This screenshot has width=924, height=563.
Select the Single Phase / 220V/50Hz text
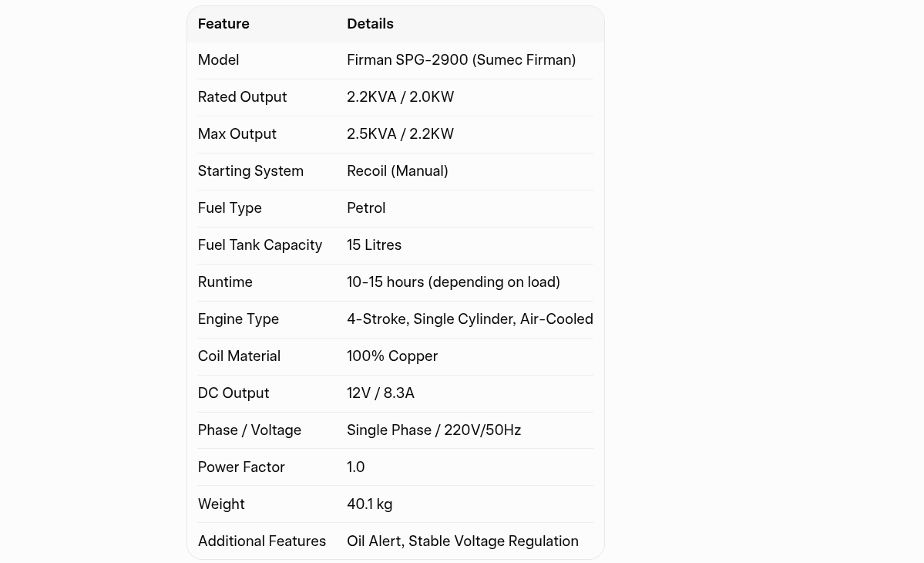click(434, 430)
